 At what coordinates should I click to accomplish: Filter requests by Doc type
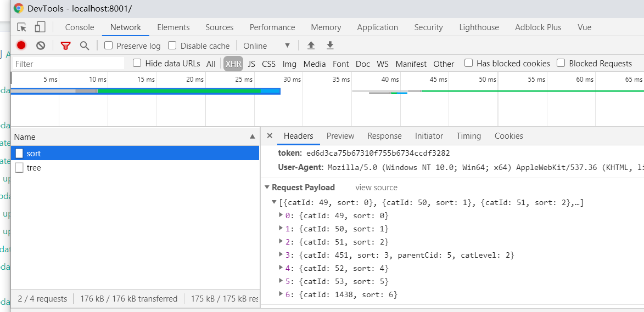(363, 64)
